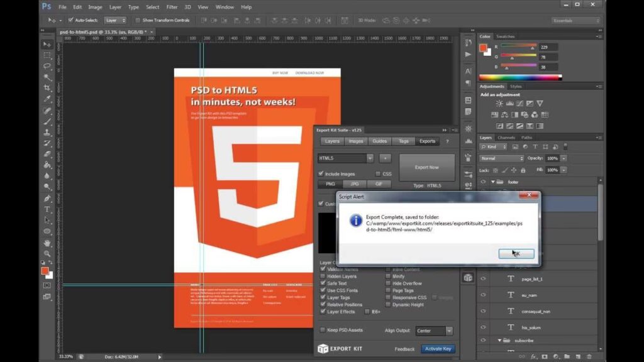Click the Brightness/Contrast adjustment icon
Image resolution: width=644 pixels, height=362 pixels.
499,104
